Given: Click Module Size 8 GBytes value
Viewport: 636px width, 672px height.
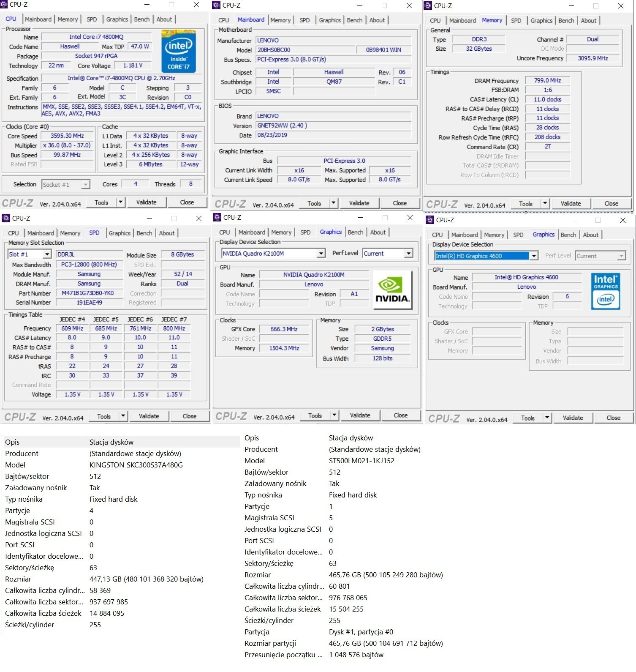Looking at the screenshot, I should point(182,254).
